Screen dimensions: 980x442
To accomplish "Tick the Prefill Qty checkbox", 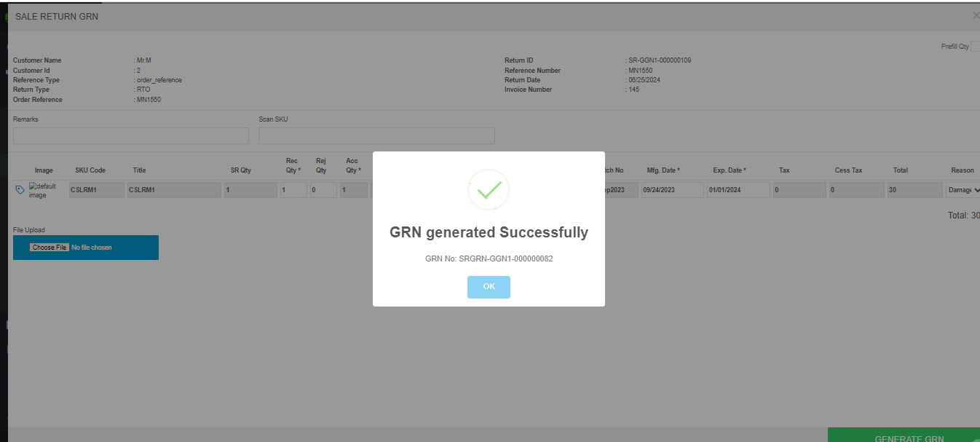I will [976, 47].
